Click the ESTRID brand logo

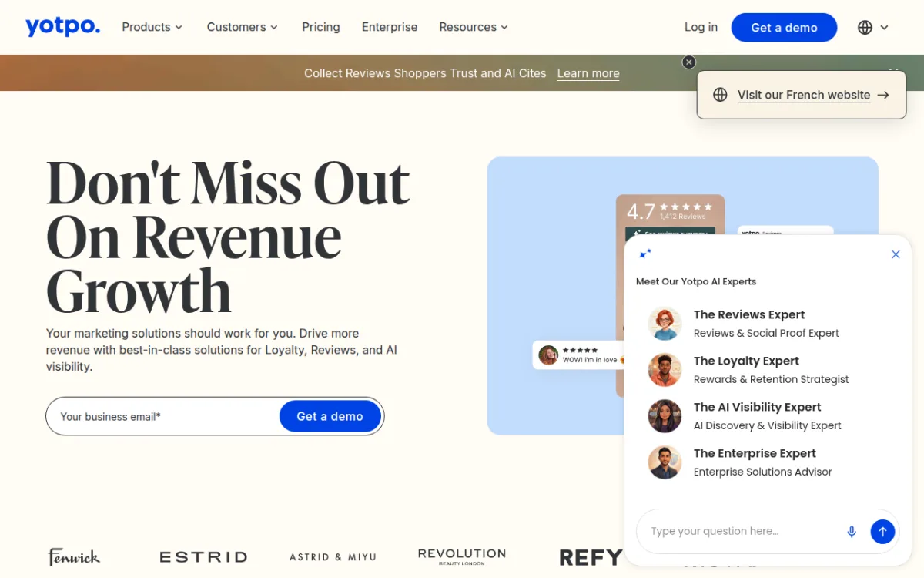click(x=203, y=556)
